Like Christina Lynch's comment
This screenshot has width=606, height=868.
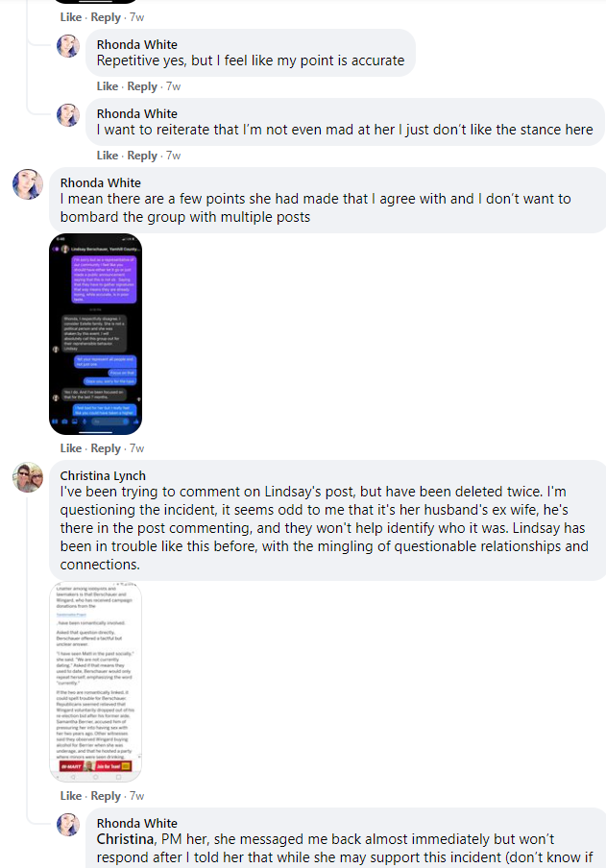tap(70, 796)
